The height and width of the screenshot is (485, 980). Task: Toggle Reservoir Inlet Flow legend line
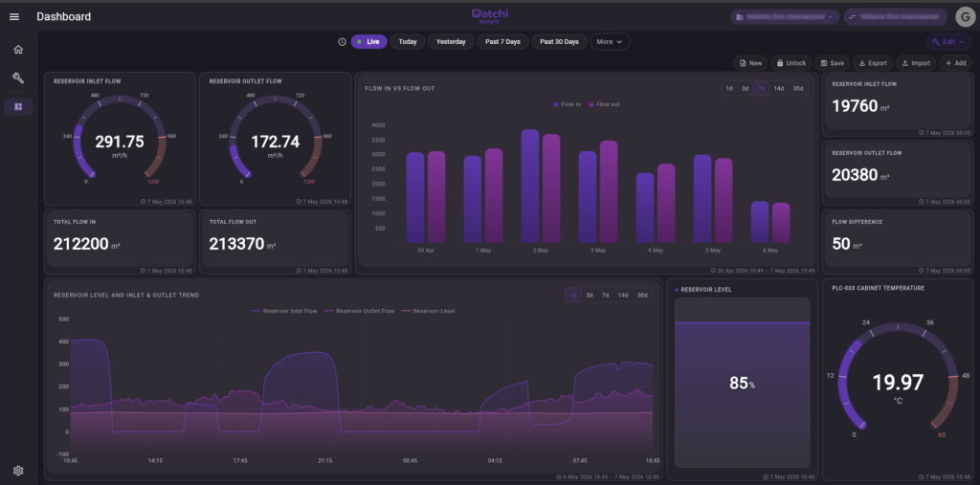coord(284,311)
